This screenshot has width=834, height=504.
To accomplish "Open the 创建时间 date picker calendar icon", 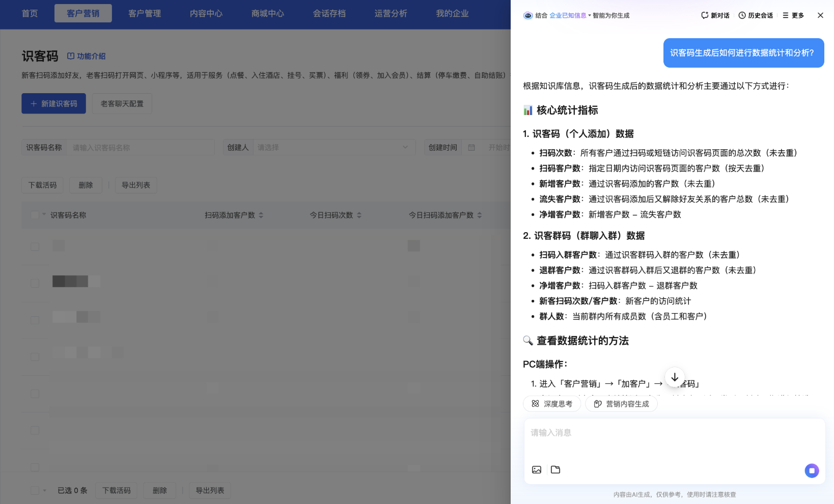I will point(471,148).
